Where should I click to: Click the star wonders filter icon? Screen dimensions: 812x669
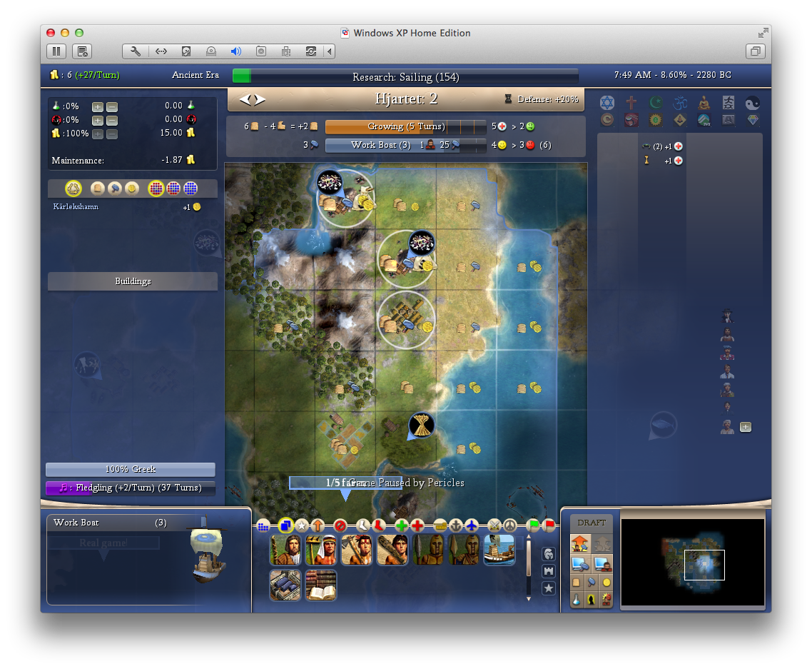[549, 588]
